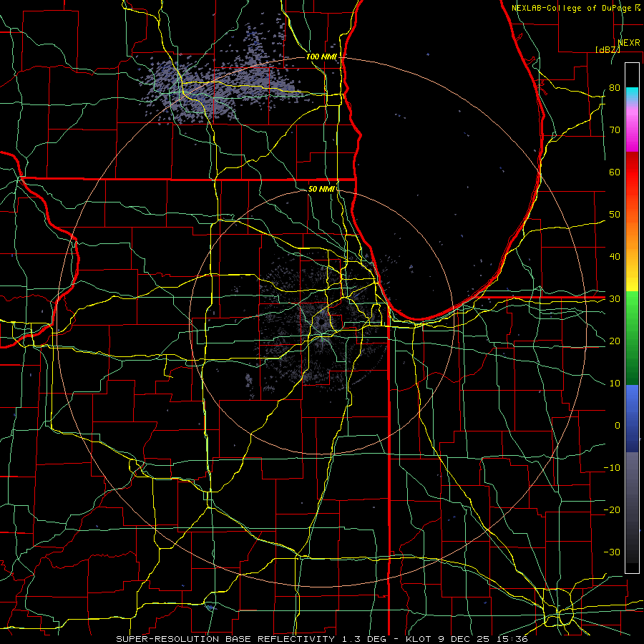The width and height of the screenshot is (644, 644).
Task: Click the 80 value on dBZ scale
Action: pos(615,87)
